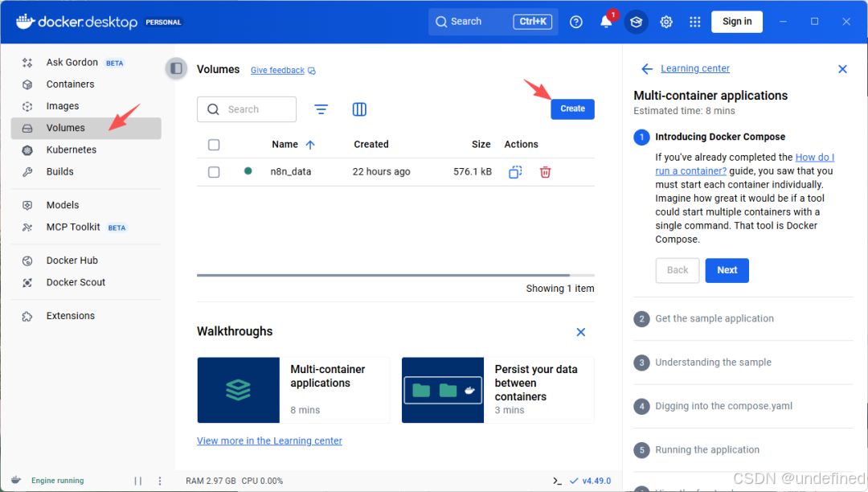868x492 pixels.
Task: Open the How do I run a container link
Action: pyautogui.click(x=744, y=164)
